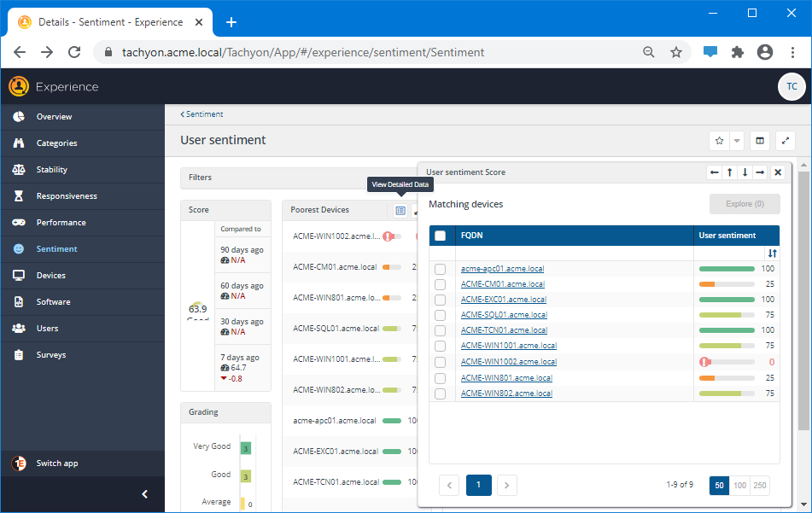812x513 pixels.
Task: Open ACME-CM01.acme.local link in table
Action: (x=503, y=283)
